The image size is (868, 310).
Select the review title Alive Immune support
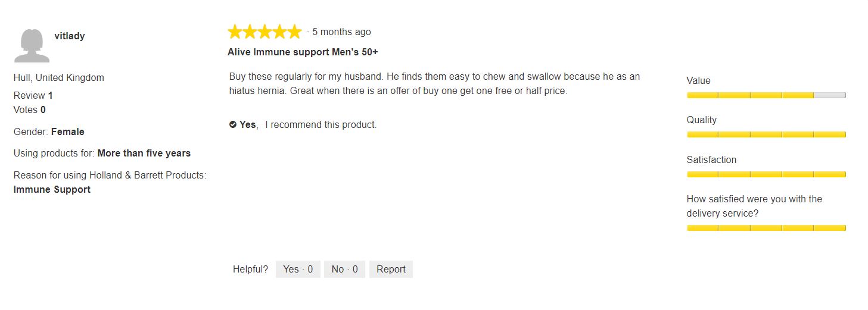[x=303, y=52]
